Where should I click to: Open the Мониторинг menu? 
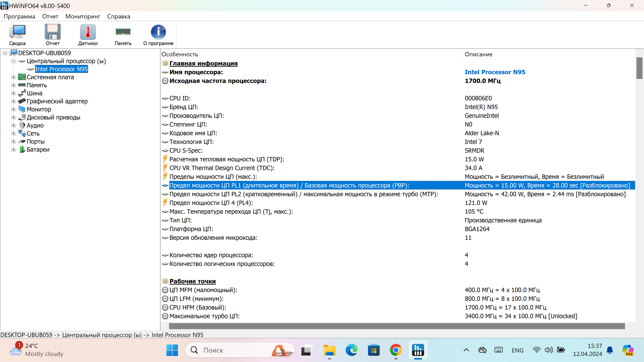[x=83, y=16]
